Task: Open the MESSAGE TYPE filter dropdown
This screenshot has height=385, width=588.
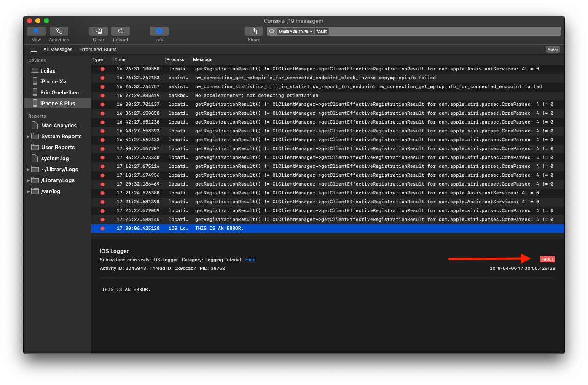Action: pyautogui.click(x=295, y=32)
